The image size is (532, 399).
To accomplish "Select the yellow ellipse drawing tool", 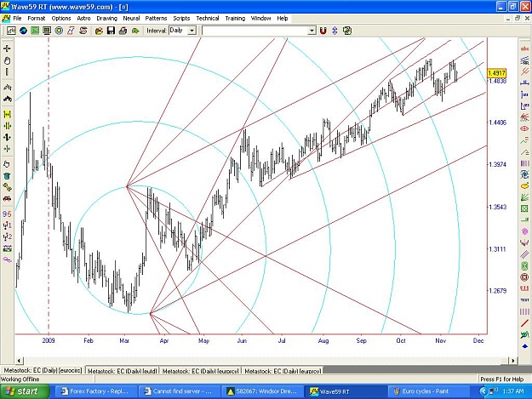I will click(x=524, y=185).
